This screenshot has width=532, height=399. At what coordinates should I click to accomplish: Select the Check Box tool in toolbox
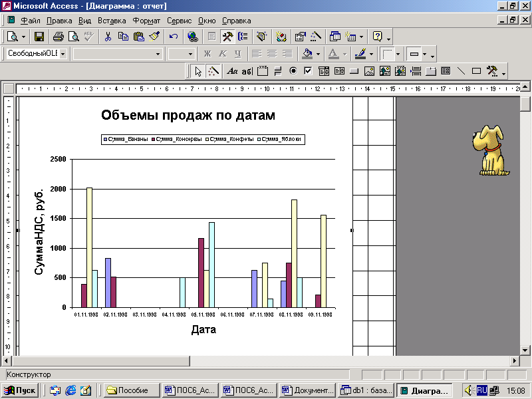308,71
